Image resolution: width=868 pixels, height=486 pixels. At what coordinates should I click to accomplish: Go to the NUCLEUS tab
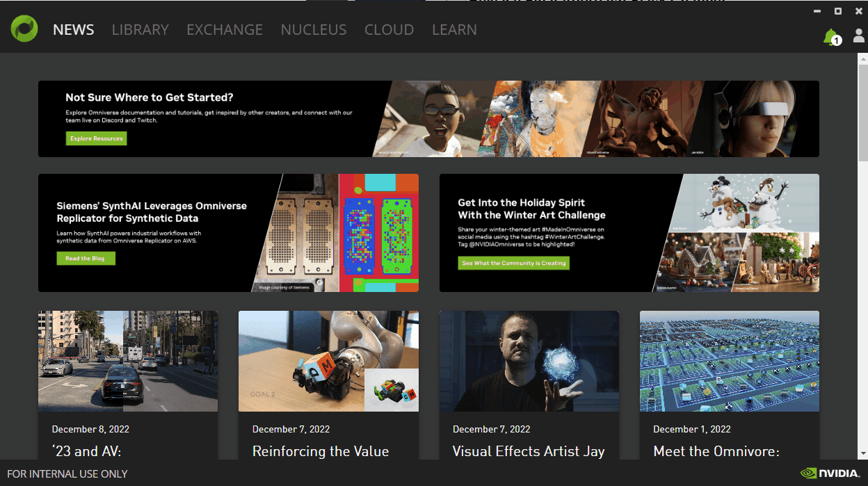313,30
